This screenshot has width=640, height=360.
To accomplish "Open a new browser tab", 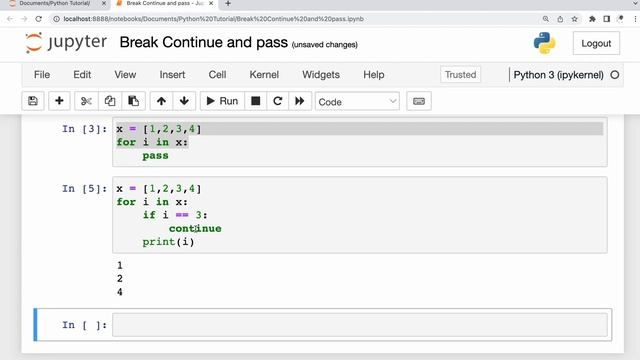I will pos(228,4).
